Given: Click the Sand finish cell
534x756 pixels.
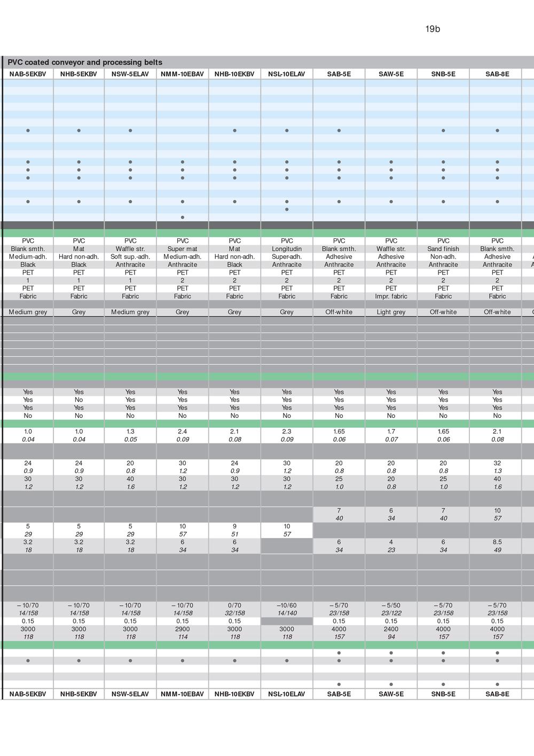Looking at the screenshot, I should pos(443,249).
